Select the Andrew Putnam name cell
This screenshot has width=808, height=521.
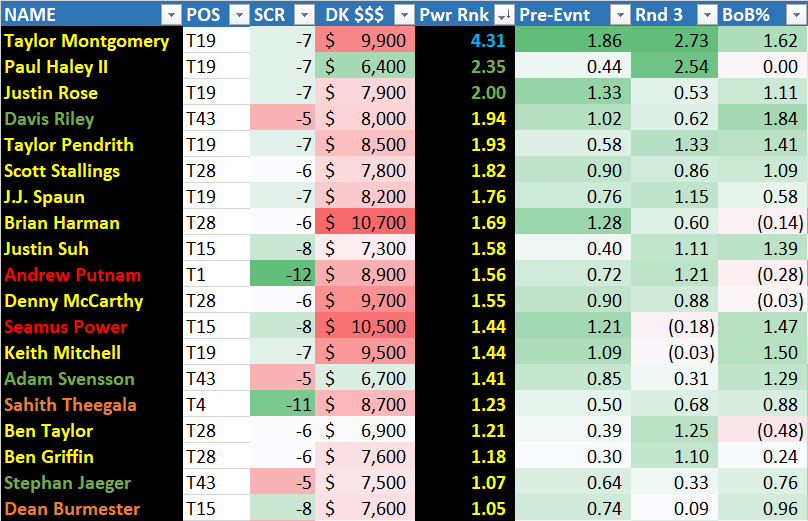92,274
